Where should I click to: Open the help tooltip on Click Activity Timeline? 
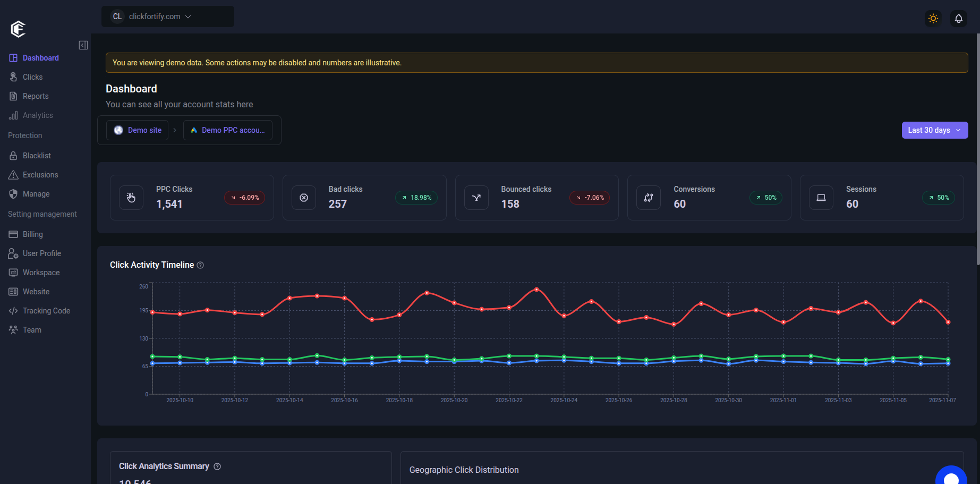click(x=200, y=265)
